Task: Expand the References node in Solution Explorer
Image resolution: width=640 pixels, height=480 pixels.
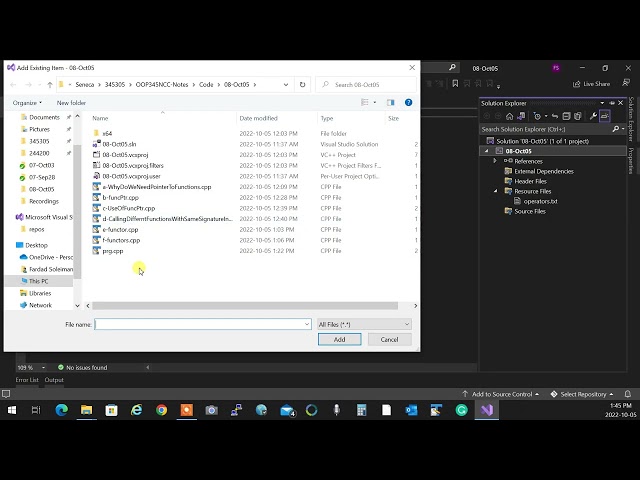Action: point(494,161)
